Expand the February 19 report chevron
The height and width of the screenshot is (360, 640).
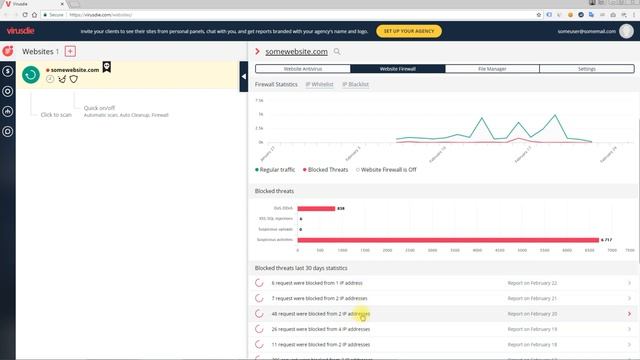(629, 329)
